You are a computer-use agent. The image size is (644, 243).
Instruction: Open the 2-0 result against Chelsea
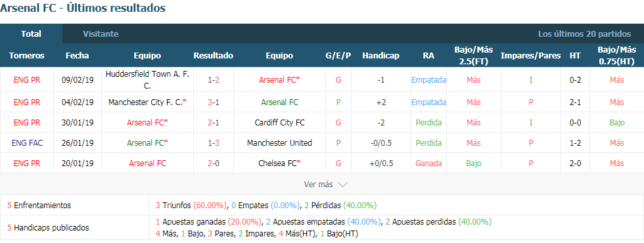(213, 164)
